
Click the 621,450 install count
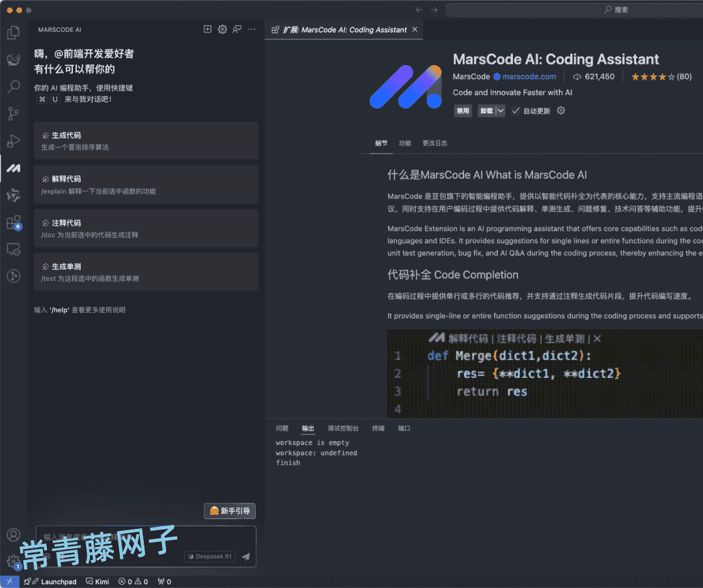click(594, 77)
